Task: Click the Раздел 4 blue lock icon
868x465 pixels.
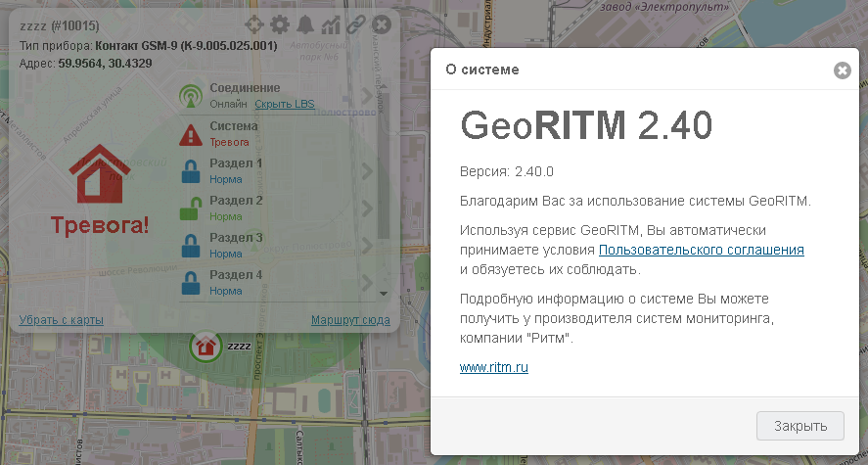Action: [191, 283]
